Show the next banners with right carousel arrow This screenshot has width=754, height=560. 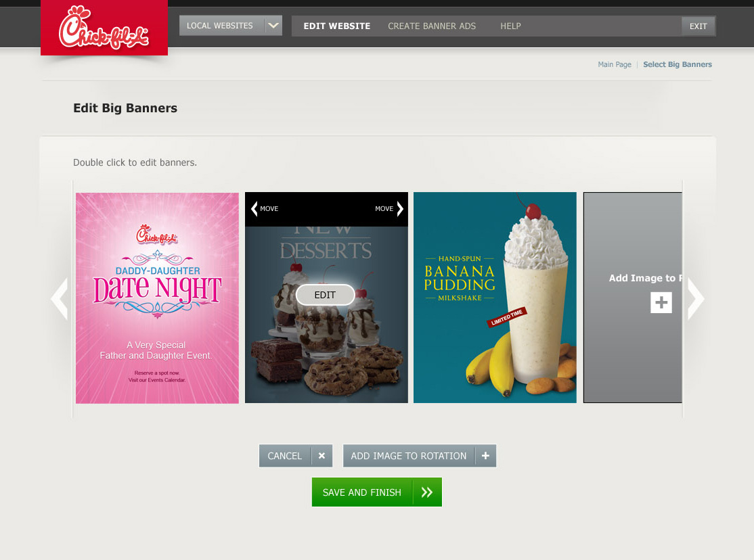[695, 298]
